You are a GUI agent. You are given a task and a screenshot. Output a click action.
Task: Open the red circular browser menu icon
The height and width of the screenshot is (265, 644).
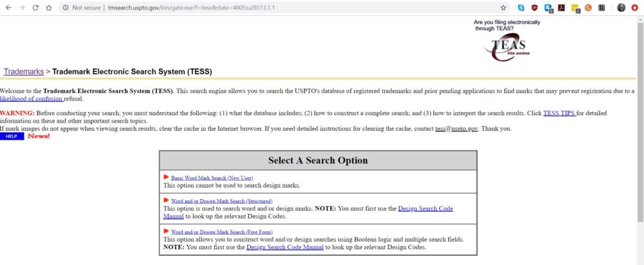[x=635, y=8]
